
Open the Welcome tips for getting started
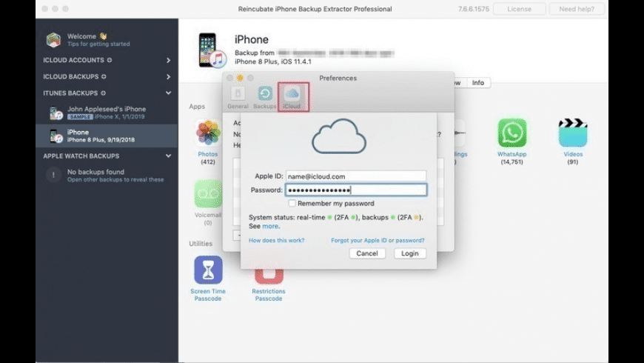tap(98, 44)
